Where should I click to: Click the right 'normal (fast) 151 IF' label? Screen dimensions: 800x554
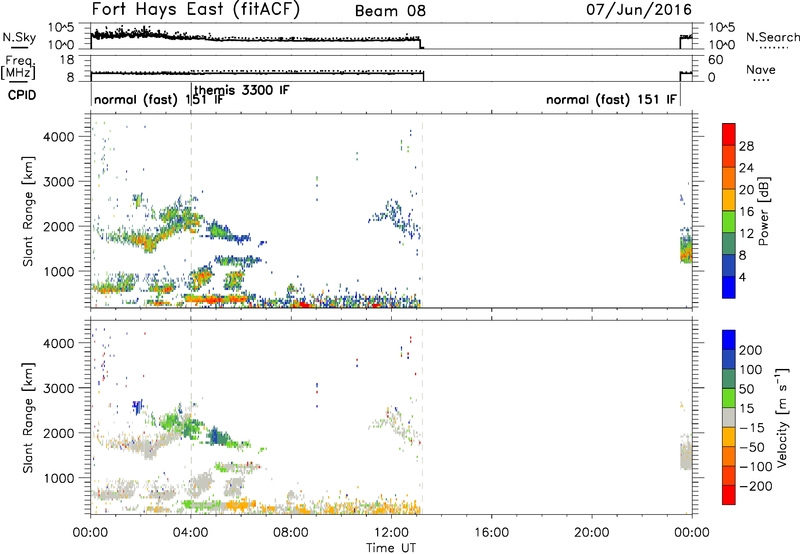(x=611, y=99)
